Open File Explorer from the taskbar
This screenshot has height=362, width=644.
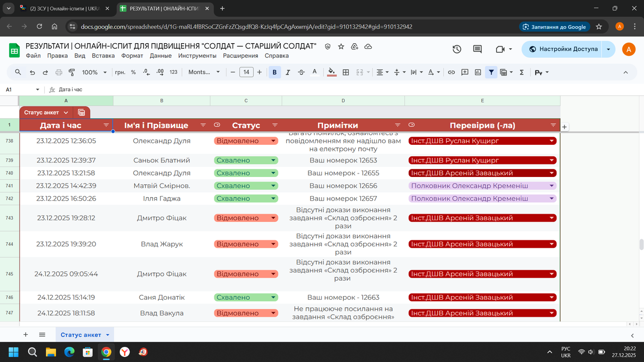(x=50, y=352)
